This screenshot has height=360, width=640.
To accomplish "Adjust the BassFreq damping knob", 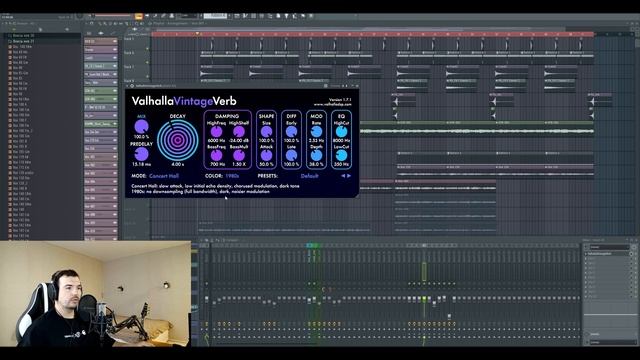I will click(x=216, y=155).
